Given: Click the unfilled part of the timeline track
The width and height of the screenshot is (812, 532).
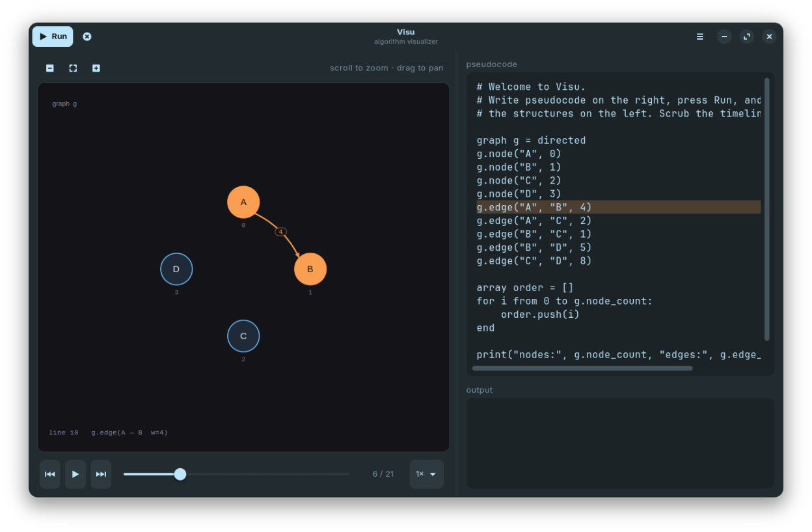Looking at the screenshot, I should tap(267, 474).
